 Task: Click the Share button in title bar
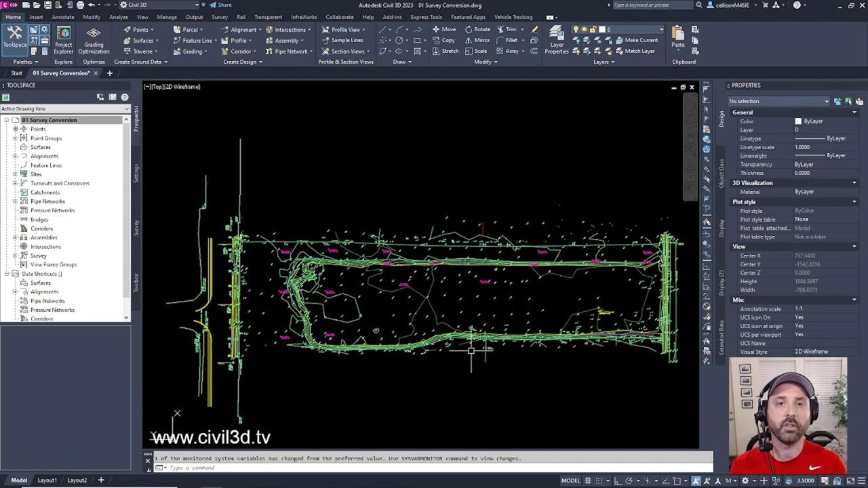(220, 5)
